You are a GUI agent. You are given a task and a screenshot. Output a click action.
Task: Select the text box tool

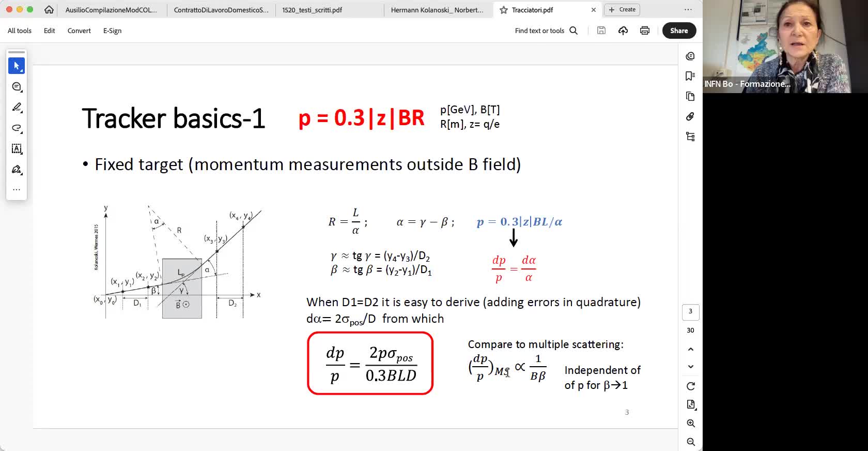17,149
